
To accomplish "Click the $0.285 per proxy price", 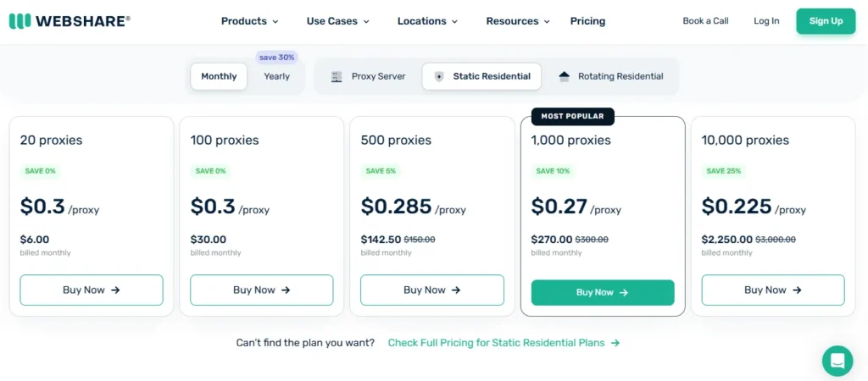I will (414, 207).
